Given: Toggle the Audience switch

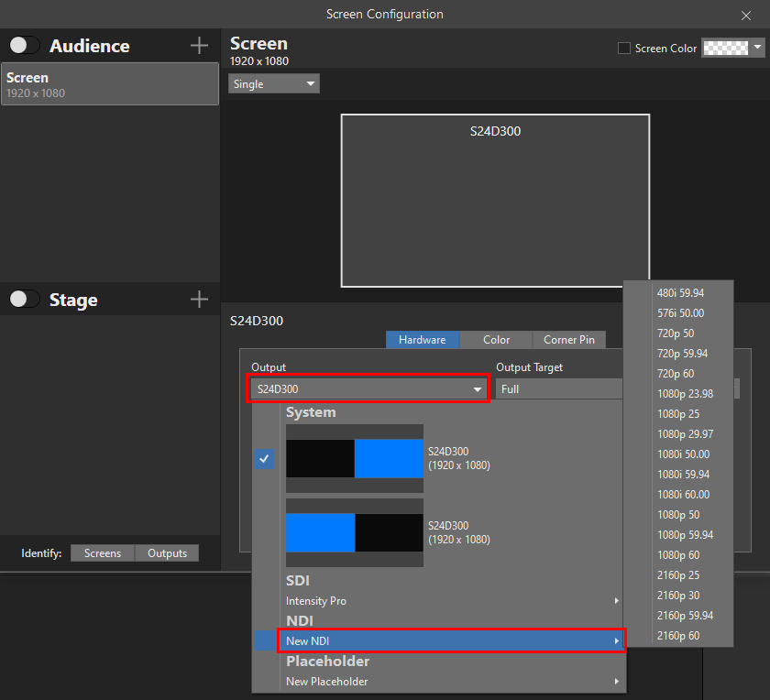Looking at the screenshot, I should coord(25,46).
